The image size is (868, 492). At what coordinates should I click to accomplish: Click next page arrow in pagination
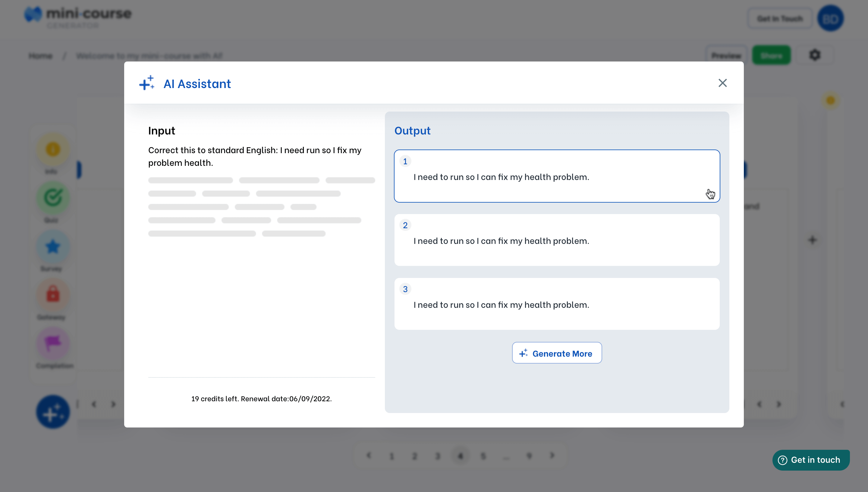click(552, 456)
